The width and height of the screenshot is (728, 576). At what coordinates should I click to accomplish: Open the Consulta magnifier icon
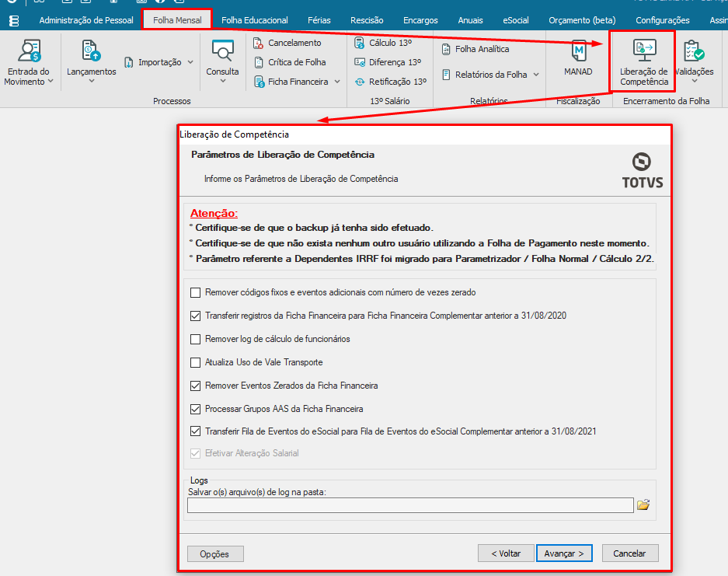pyautogui.click(x=222, y=51)
